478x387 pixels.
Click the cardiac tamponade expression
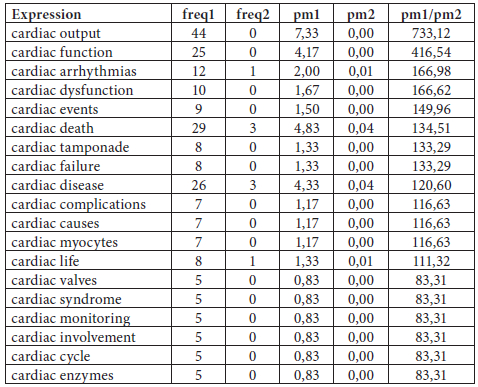click(x=70, y=147)
